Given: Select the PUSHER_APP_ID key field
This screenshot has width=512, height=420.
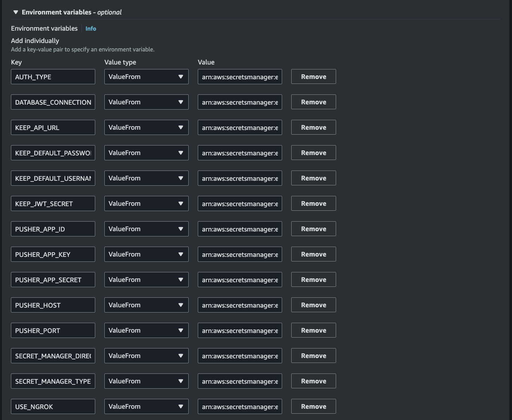Looking at the screenshot, I should 53,229.
